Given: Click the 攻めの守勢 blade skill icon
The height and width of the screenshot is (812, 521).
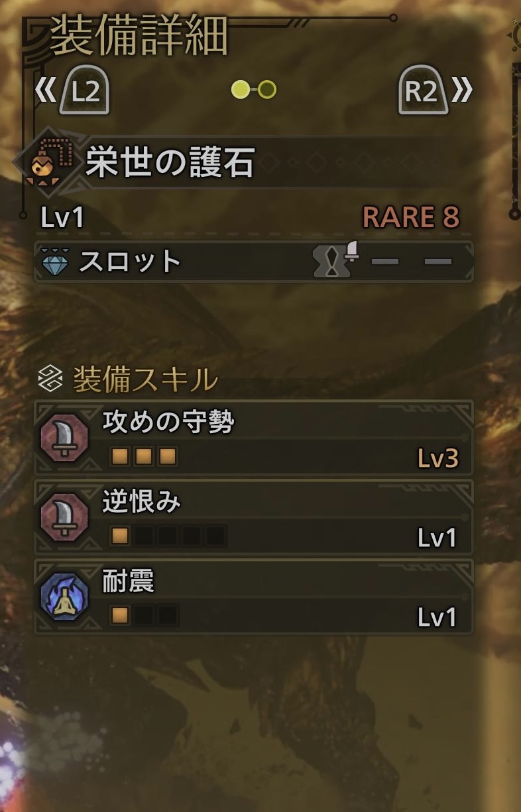Looking at the screenshot, I should click(x=65, y=437).
